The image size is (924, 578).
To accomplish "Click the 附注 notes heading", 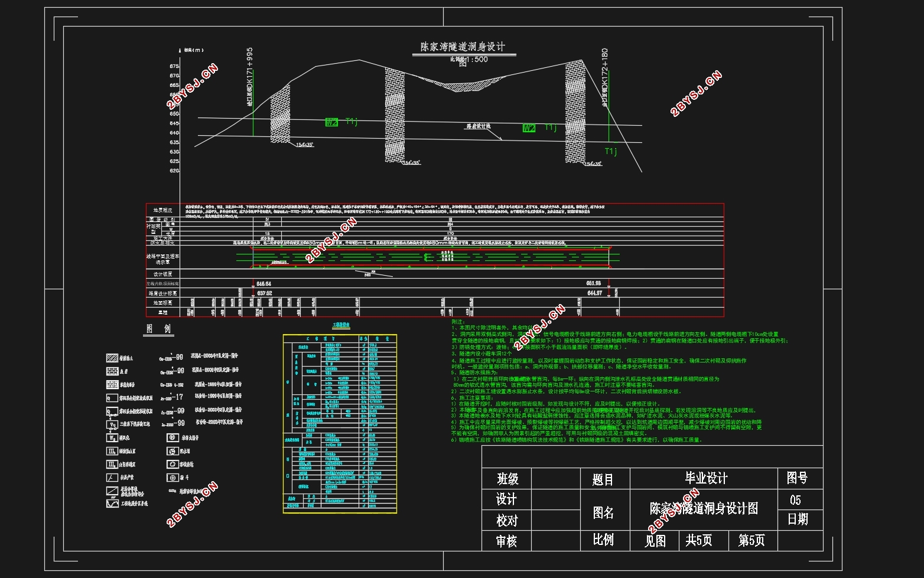I will (x=458, y=322).
